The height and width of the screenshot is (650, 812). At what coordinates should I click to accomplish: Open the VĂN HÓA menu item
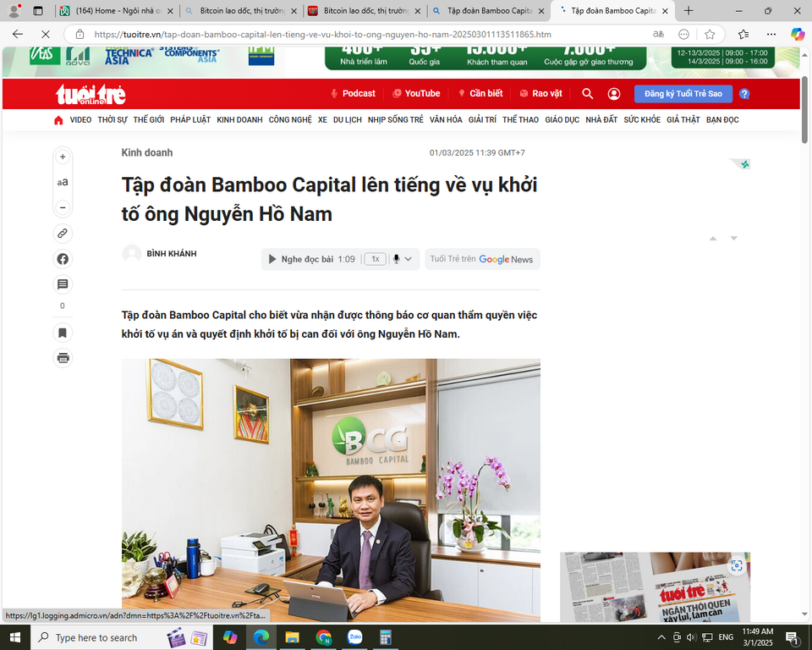(x=446, y=120)
